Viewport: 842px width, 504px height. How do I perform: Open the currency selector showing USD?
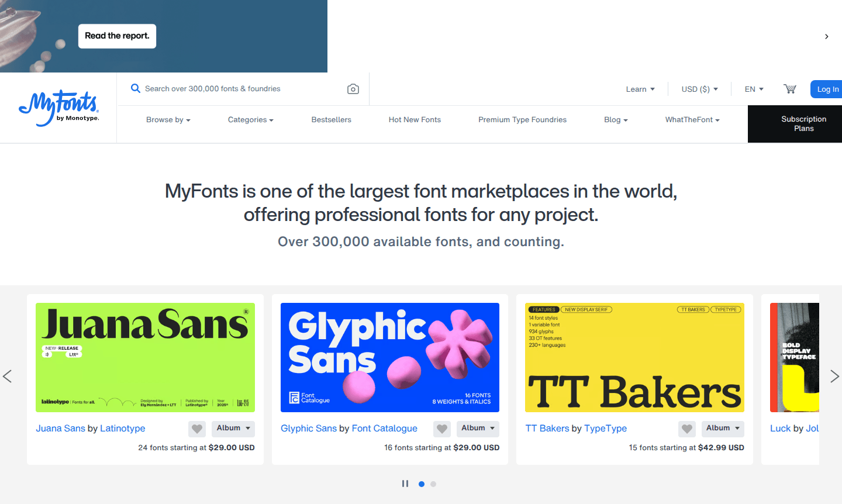click(699, 88)
